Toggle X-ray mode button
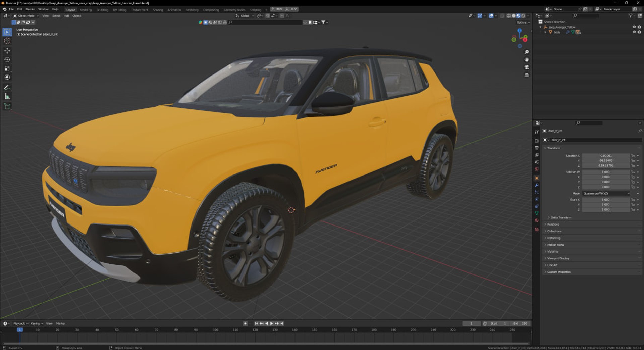Screen dimensions: 644x350 point(502,16)
